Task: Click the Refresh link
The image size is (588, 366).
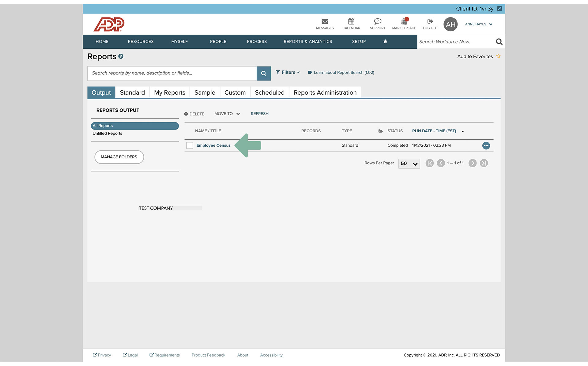Action: click(260, 114)
